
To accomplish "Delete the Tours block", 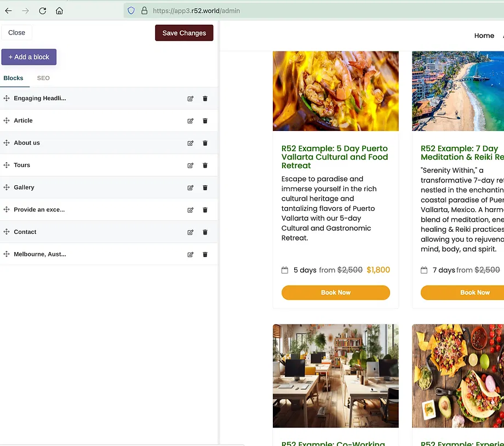I will pyautogui.click(x=205, y=165).
